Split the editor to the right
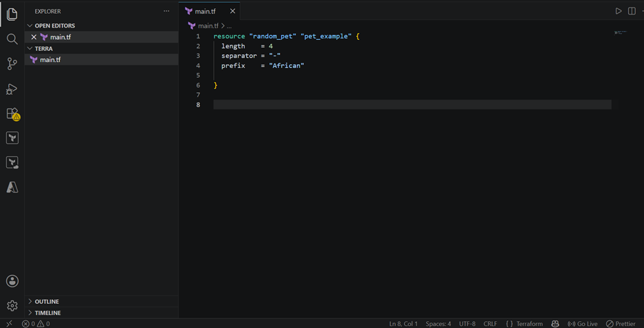This screenshot has height=328, width=644. [632, 11]
